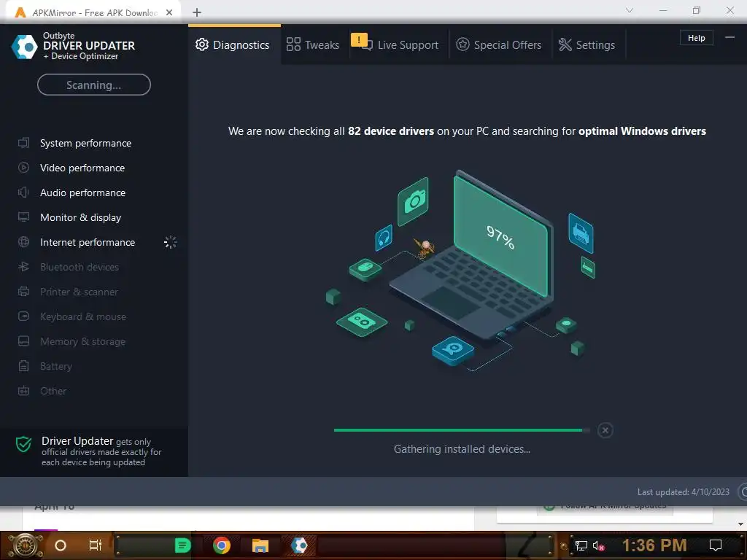Select System performance in sidebar
The image size is (747, 560).
86,143
